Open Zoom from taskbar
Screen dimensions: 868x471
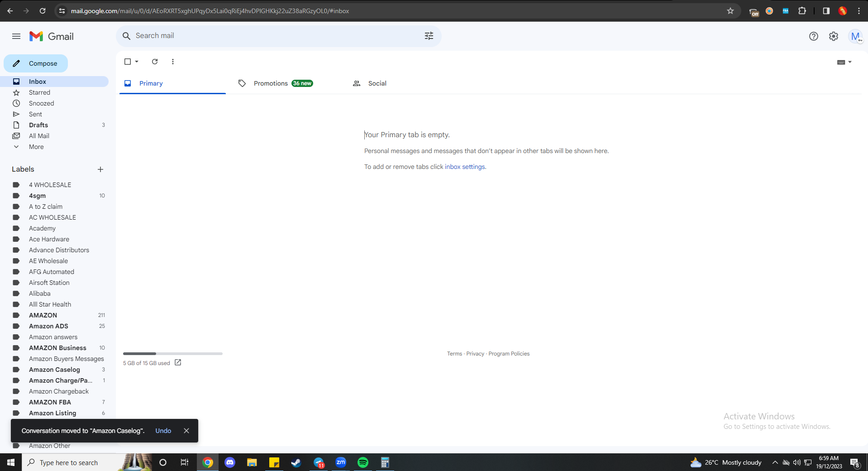point(341,462)
